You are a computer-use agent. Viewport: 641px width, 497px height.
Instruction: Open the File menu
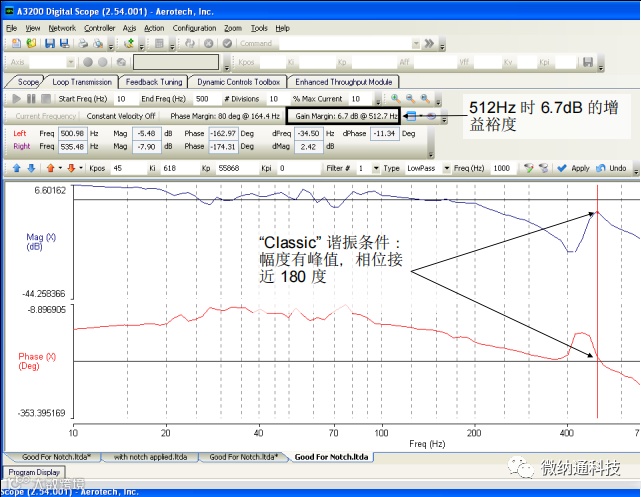pos(11,28)
